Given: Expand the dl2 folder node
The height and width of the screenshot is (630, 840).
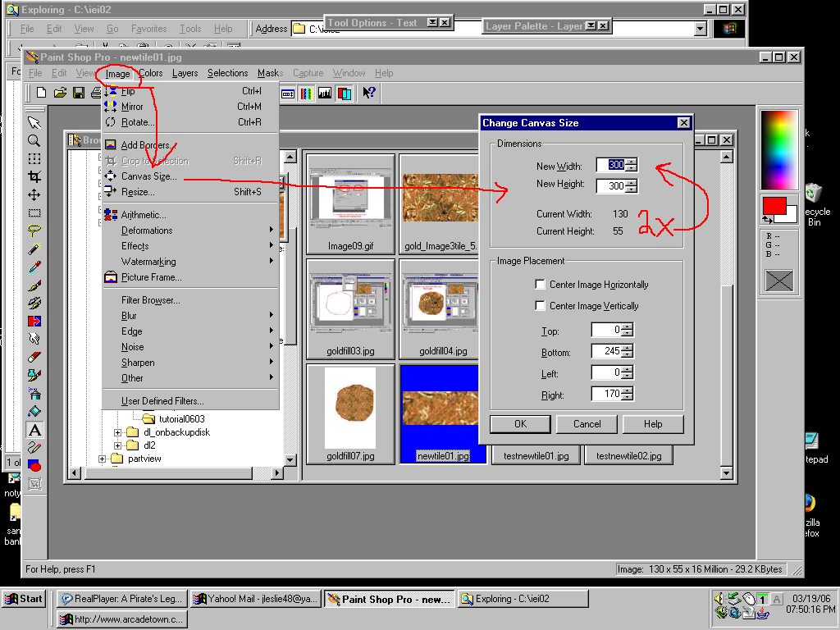Looking at the screenshot, I should (x=118, y=445).
